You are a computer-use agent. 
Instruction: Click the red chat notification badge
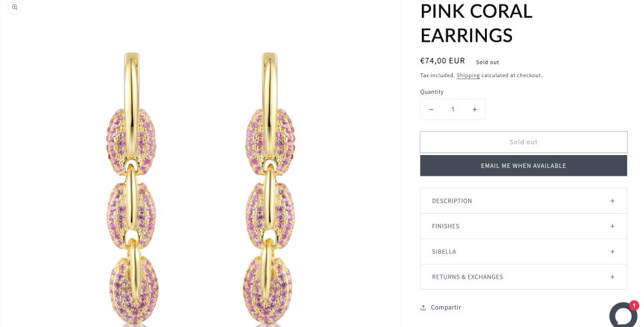[x=634, y=305]
